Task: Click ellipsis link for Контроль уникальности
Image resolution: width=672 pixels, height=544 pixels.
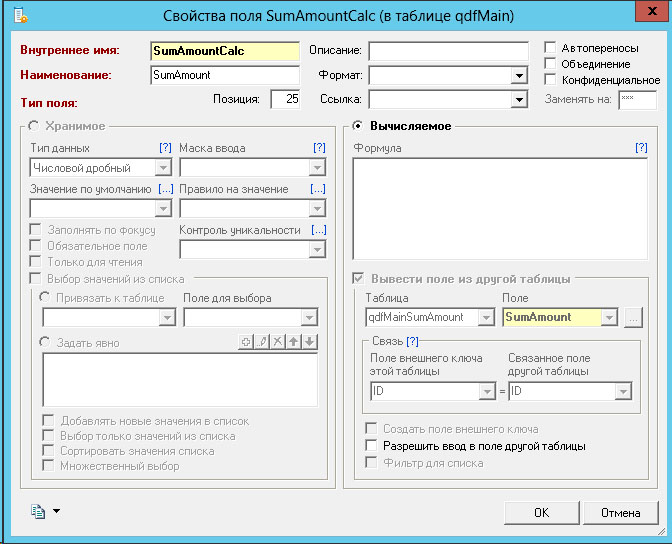Action: pyautogui.click(x=318, y=230)
